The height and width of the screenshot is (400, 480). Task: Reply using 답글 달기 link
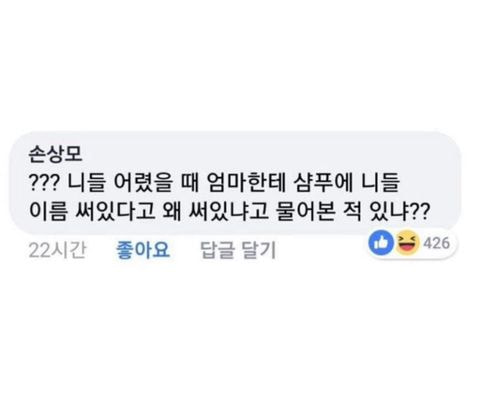[238, 250]
